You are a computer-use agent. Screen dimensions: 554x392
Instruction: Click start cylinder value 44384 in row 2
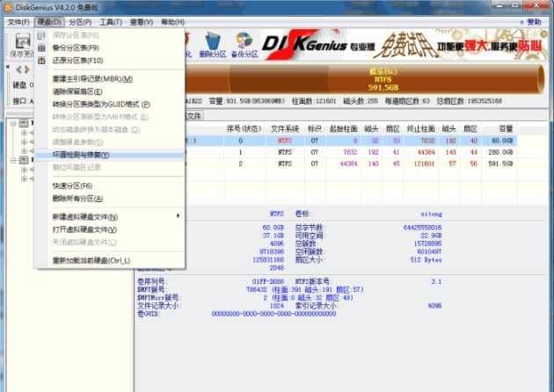tap(348, 163)
